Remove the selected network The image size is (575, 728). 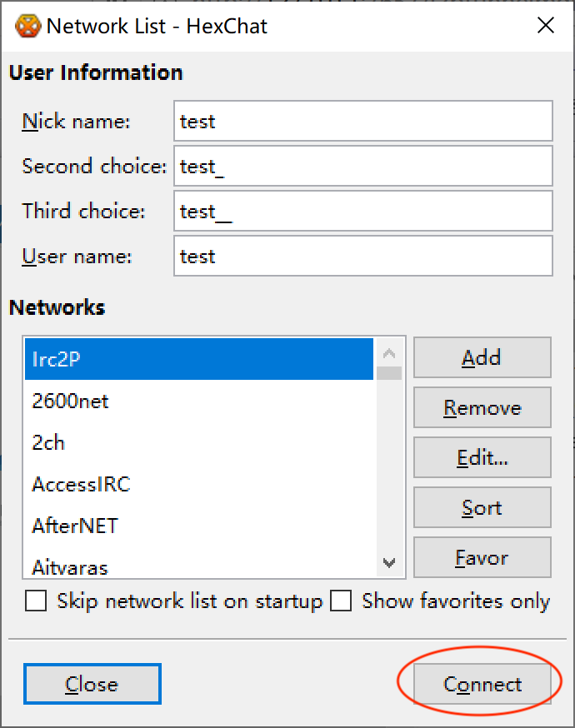tap(482, 408)
